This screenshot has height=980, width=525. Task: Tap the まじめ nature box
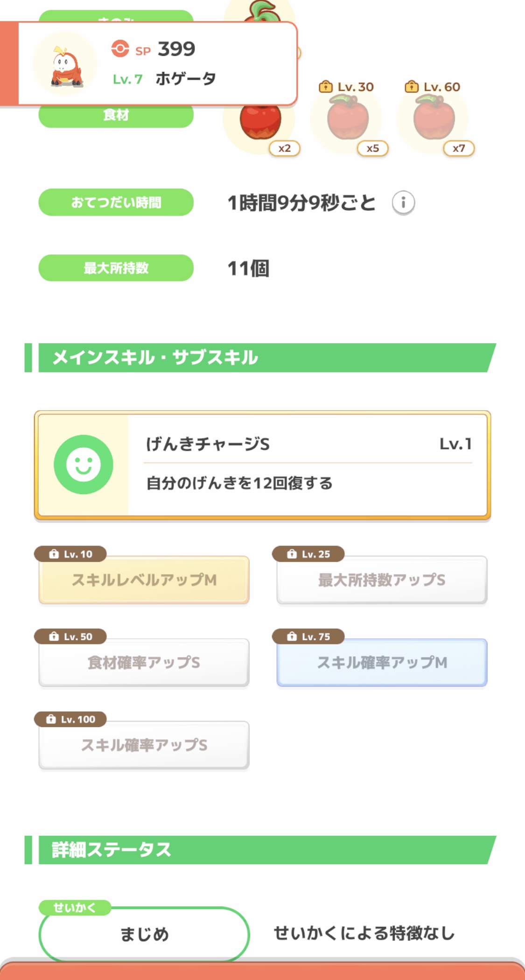[144, 934]
